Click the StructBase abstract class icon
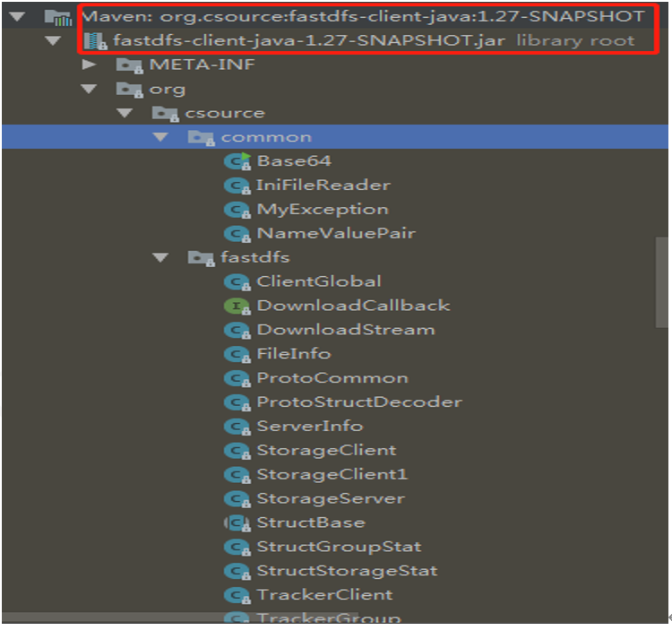Screen dimensions: 672x639 (x=237, y=523)
